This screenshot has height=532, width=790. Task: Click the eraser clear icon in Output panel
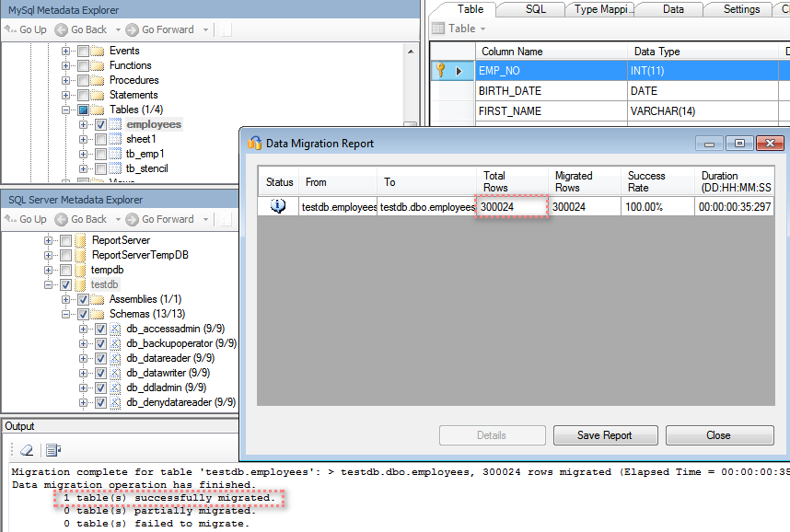26,450
